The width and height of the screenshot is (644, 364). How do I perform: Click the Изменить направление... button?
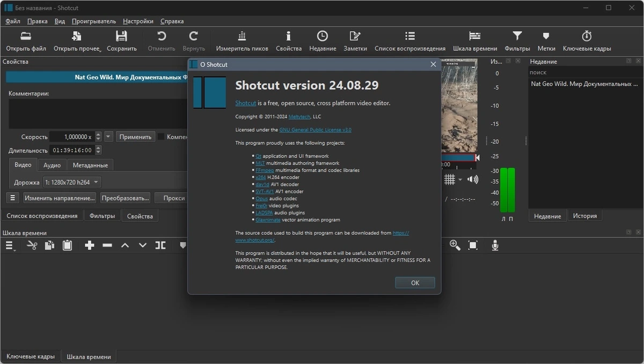pyautogui.click(x=60, y=198)
